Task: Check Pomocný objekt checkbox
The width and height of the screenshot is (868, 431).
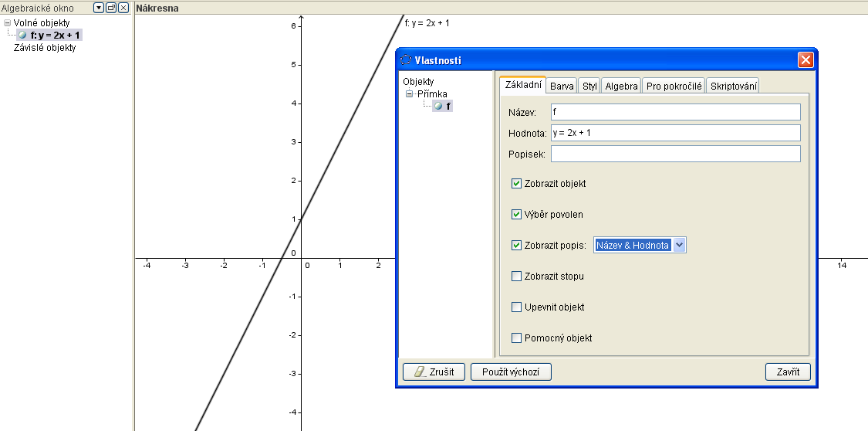Action: tap(516, 338)
